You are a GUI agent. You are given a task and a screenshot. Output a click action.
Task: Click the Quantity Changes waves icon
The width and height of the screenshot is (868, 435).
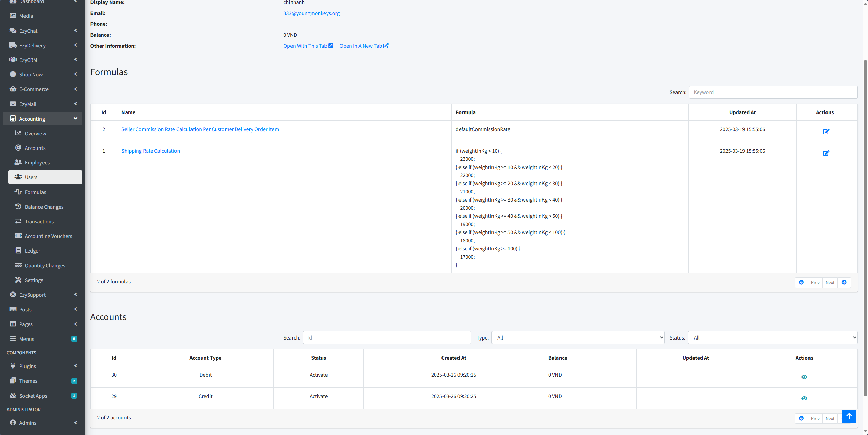pyautogui.click(x=18, y=265)
